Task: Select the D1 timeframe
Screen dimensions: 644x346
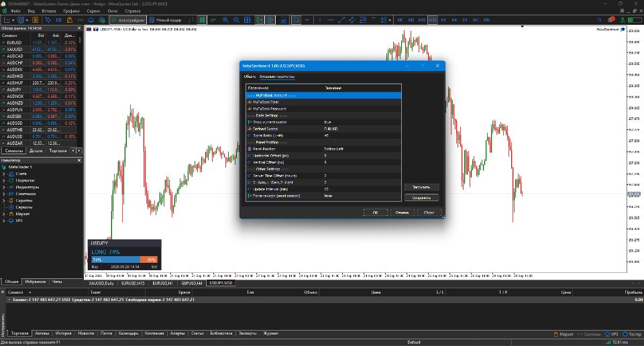Action: click(464, 19)
